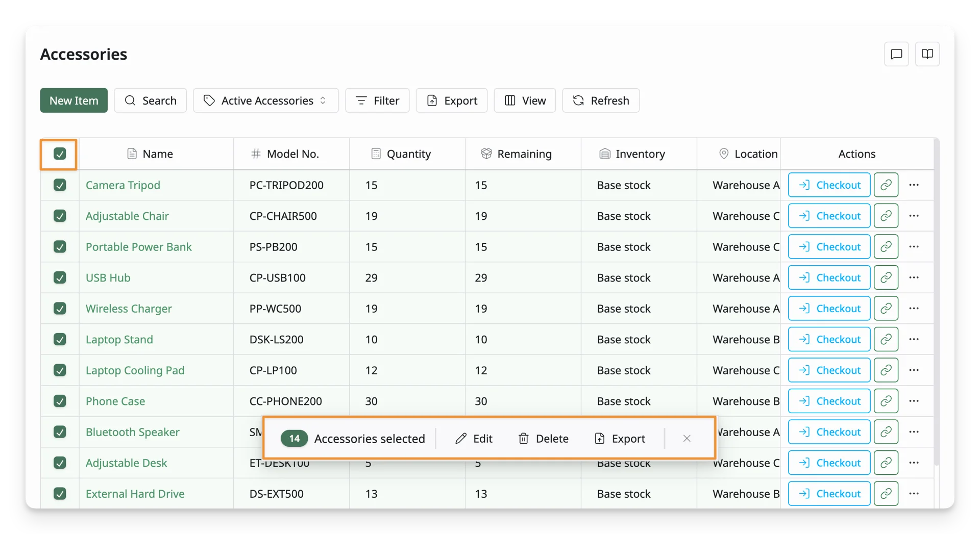Click Checkout for Adjustable Chair

tap(829, 216)
